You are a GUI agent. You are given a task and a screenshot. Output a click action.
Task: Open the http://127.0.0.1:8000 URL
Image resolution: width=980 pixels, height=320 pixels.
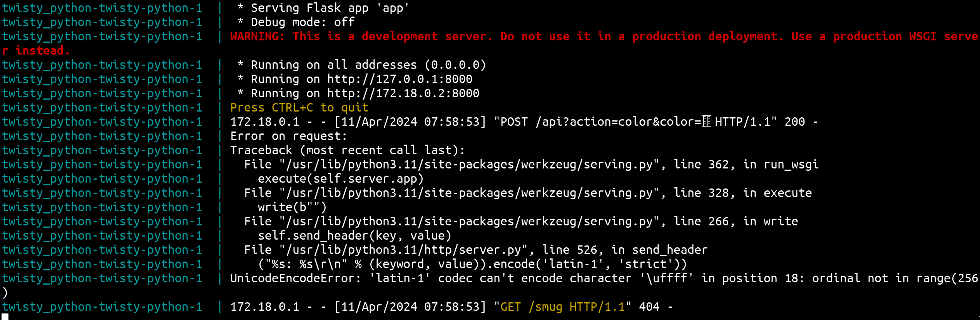(400, 79)
